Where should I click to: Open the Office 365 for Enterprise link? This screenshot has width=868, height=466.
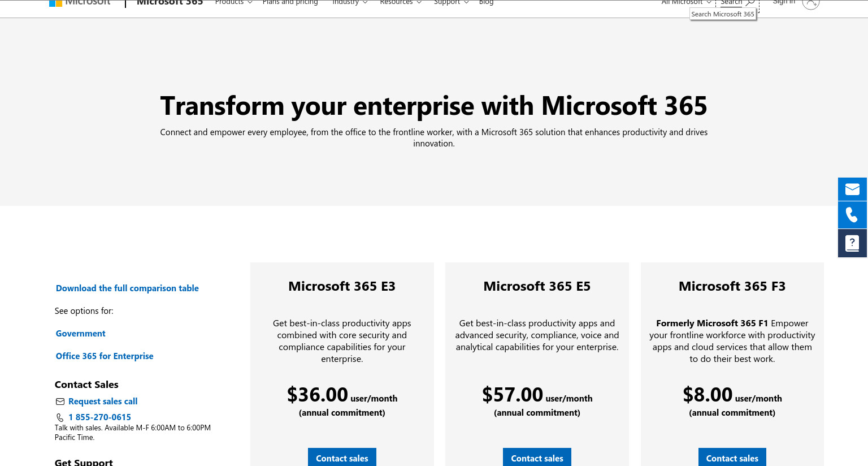pos(105,356)
